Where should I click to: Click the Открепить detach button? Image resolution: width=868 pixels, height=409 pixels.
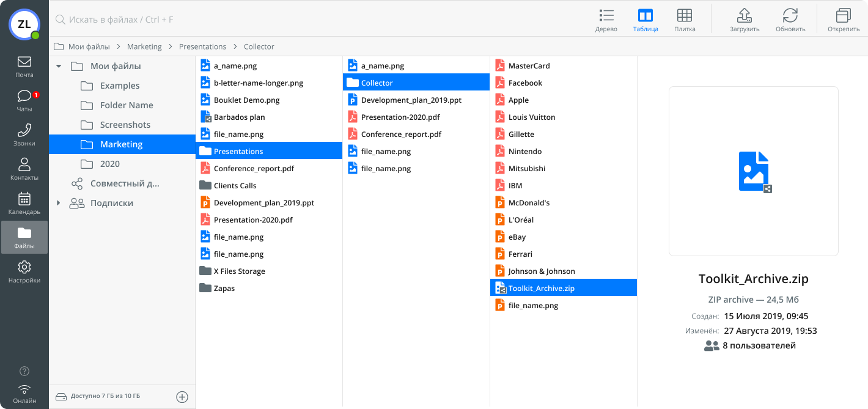click(x=844, y=20)
